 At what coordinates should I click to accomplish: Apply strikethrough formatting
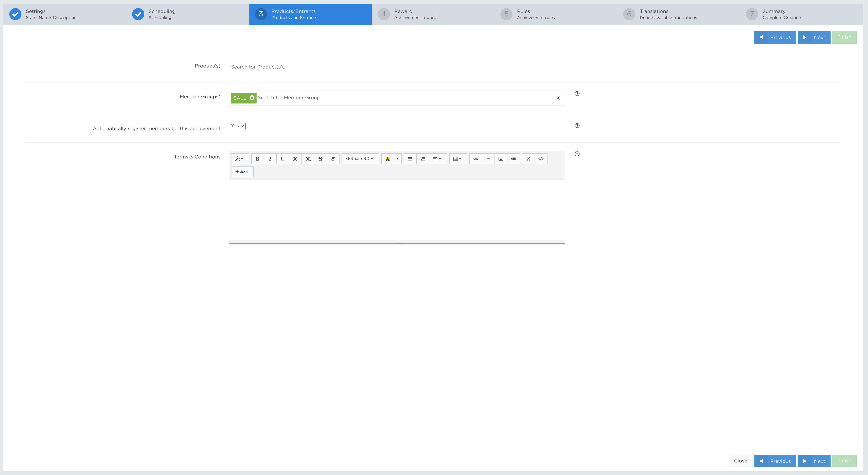pyautogui.click(x=320, y=158)
